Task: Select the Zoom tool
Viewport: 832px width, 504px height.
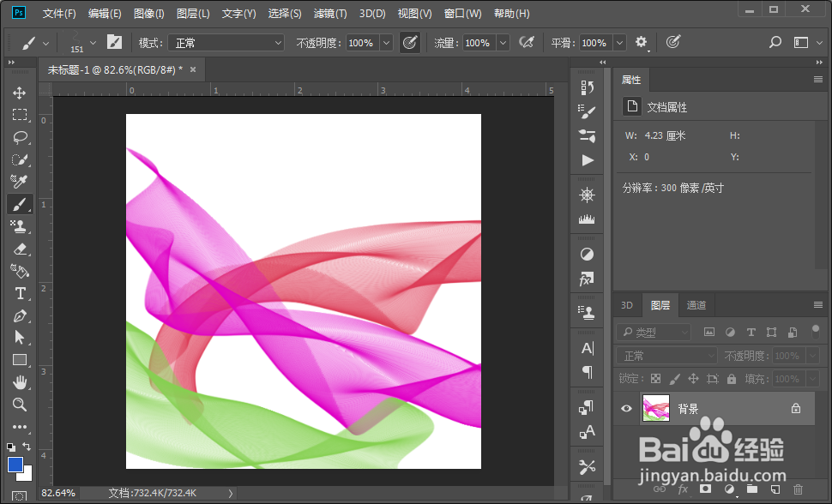Action: click(20, 405)
